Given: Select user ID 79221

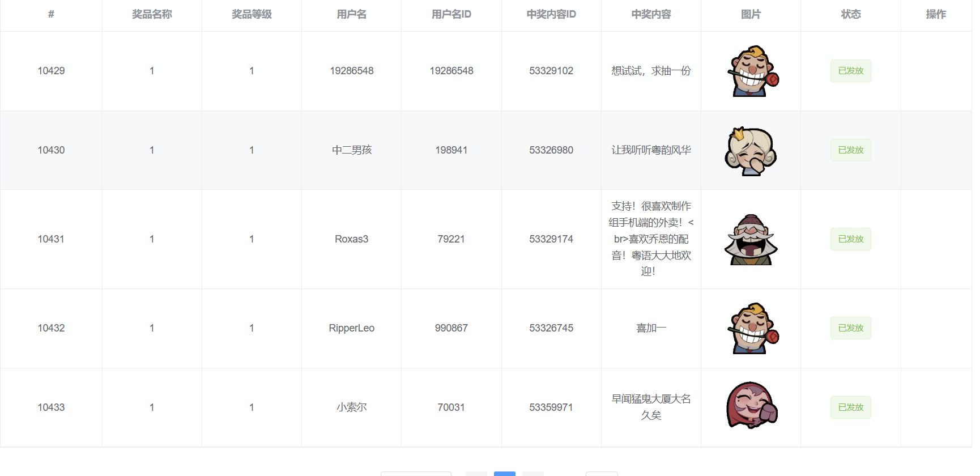Looking at the screenshot, I should point(451,239).
